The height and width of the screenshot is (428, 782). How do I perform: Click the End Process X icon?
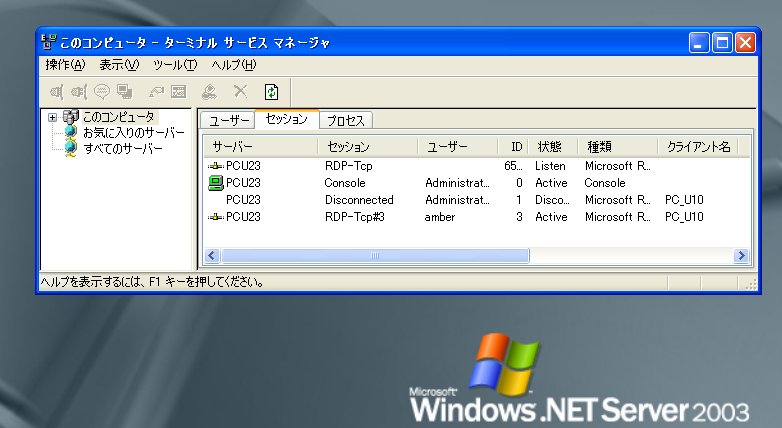click(240, 91)
